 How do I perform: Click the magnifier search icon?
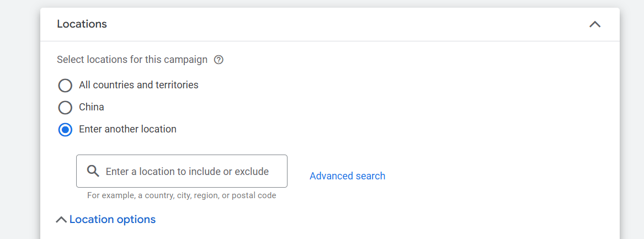click(93, 171)
